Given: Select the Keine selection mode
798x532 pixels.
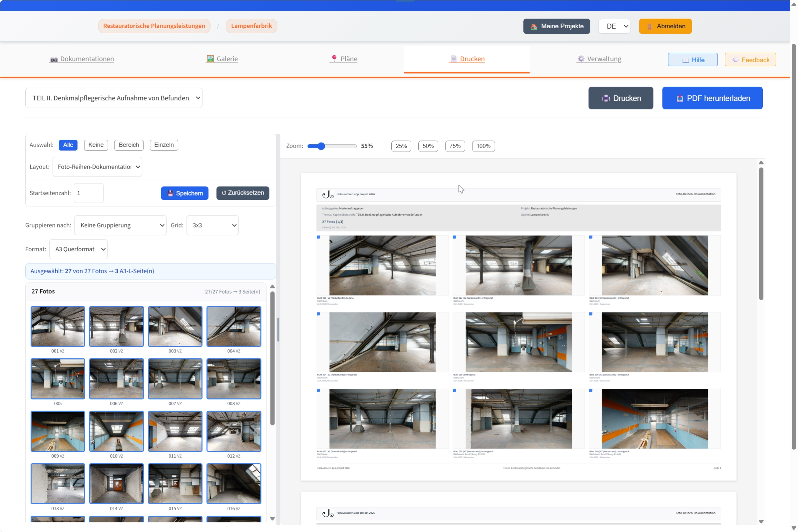Looking at the screenshot, I should (x=96, y=145).
